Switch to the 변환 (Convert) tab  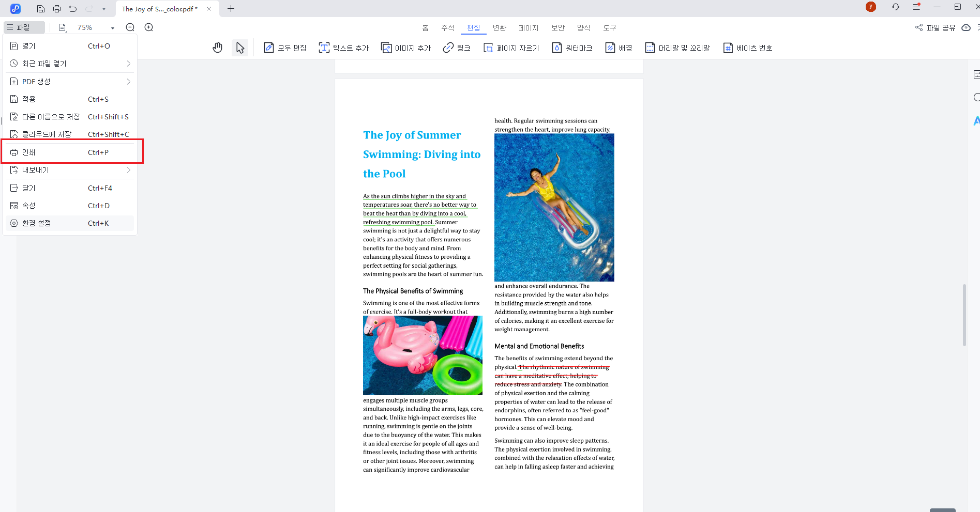coord(500,27)
